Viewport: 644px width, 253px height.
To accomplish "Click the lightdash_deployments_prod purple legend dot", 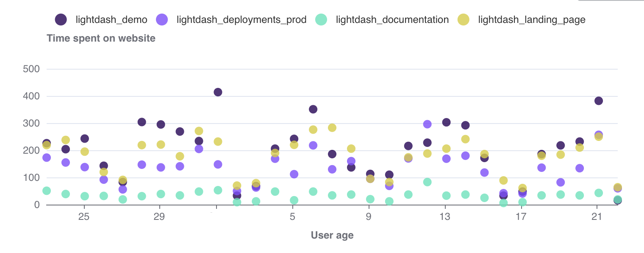I will [x=162, y=19].
